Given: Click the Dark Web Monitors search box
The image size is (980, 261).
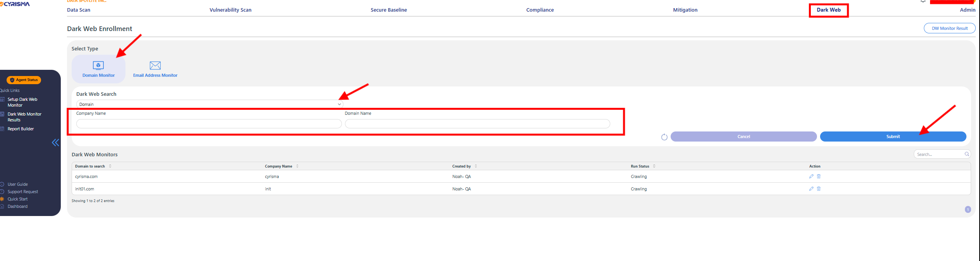Looking at the screenshot, I should [x=942, y=154].
